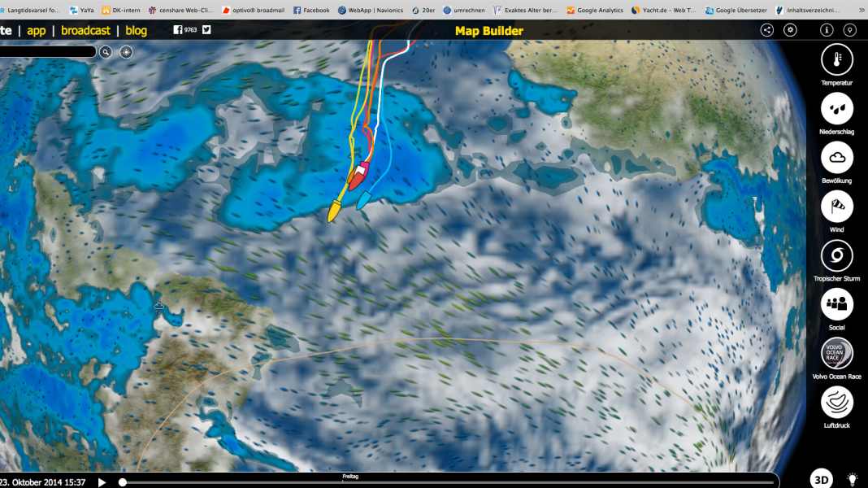The height and width of the screenshot is (488, 868).
Task: Toggle the Temperatur layer icon
Action: tap(836, 59)
